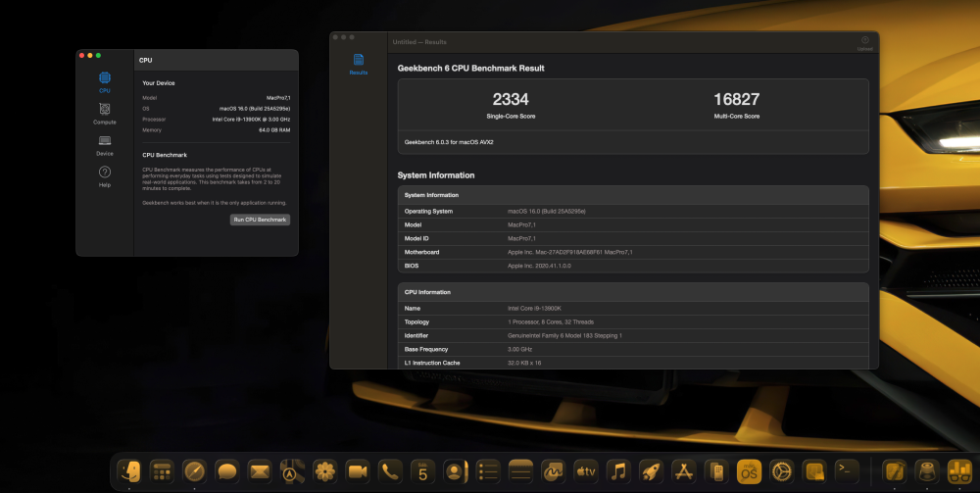Open Photos app in the dock
Screen dimensions: 980x493
coord(325,471)
